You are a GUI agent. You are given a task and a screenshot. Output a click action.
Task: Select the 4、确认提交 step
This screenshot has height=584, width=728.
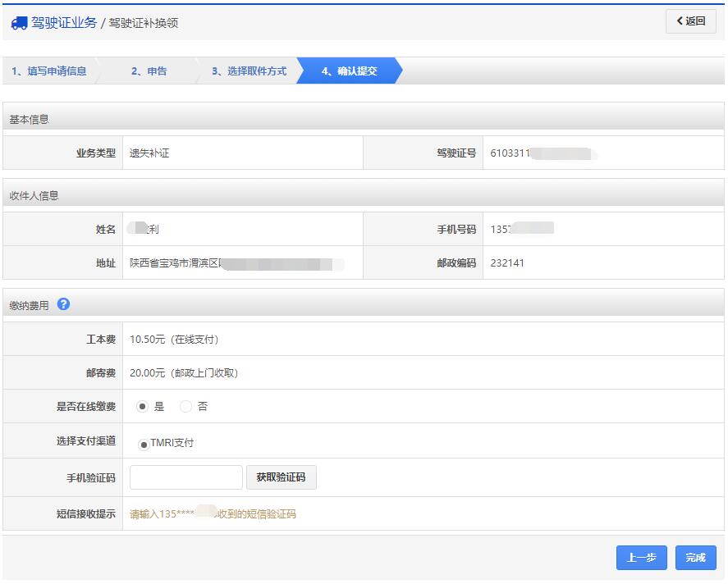(348, 71)
